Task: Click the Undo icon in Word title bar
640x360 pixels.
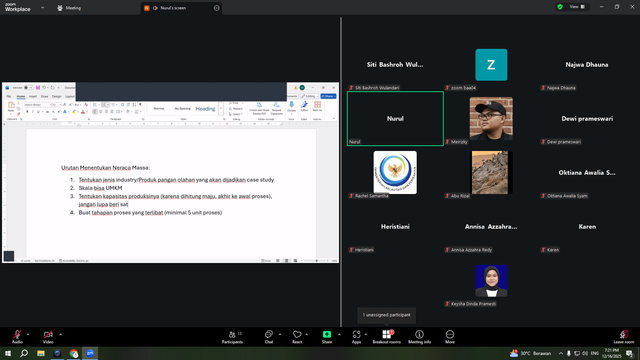Action: pos(44,88)
